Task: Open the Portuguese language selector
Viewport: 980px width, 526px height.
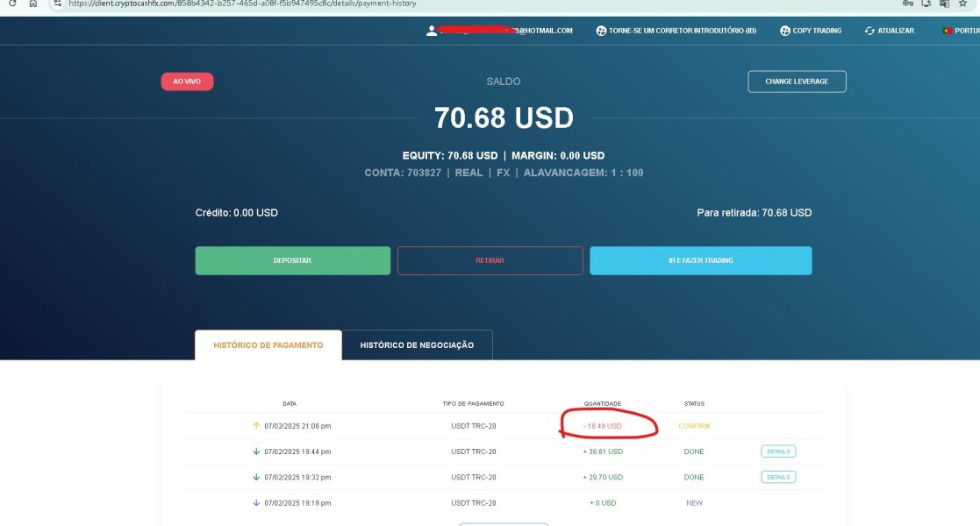Action: pyautogui.click(x=962, y=31)
